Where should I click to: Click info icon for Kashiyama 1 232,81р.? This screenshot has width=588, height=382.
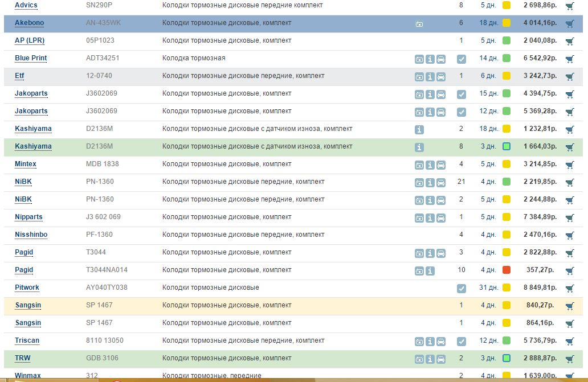pos(419,130)
